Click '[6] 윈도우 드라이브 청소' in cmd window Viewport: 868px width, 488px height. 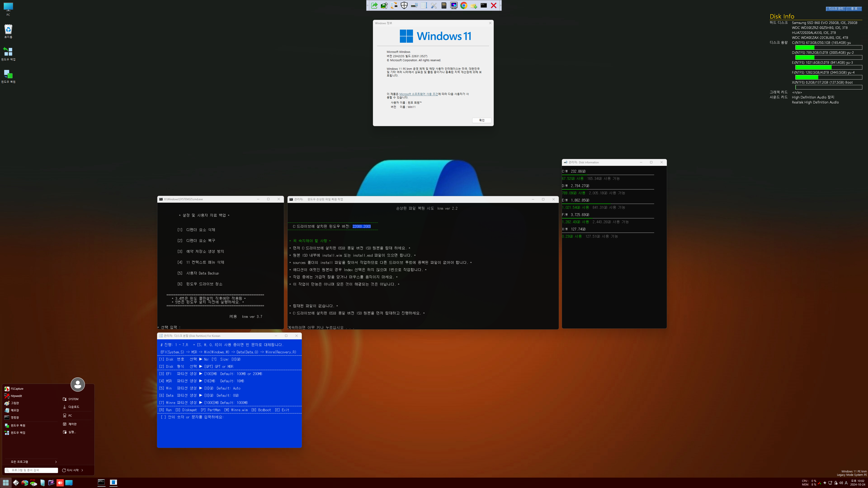coord(200,284)
